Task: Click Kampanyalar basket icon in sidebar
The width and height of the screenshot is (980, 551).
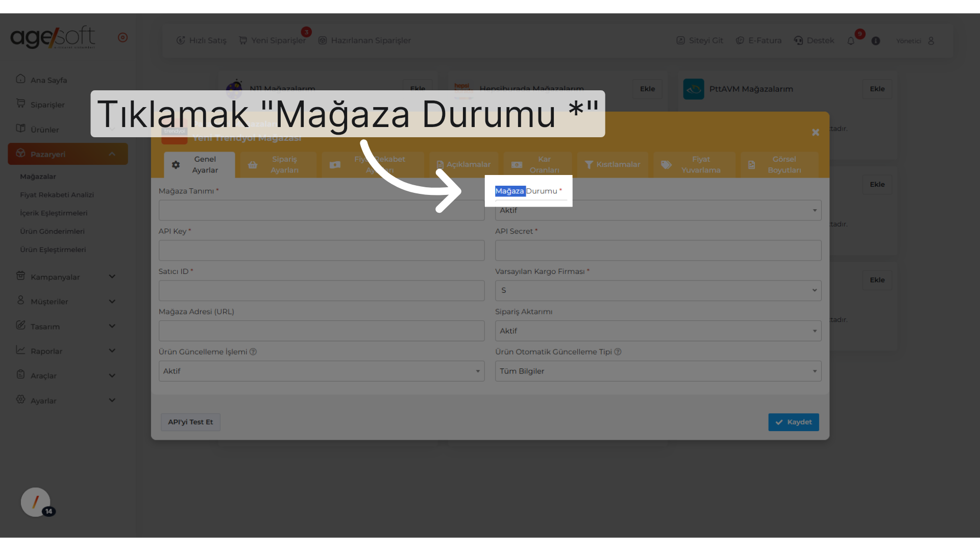Action: (x=20, y=275)
